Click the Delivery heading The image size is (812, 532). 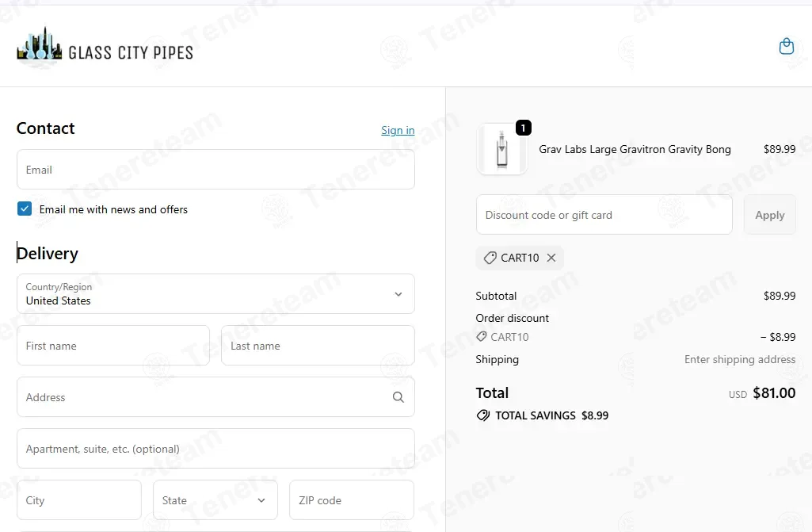pos(47,254)
